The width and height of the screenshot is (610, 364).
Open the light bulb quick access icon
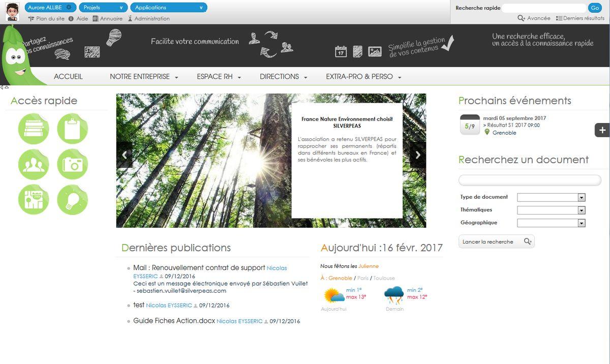(73, 200)
